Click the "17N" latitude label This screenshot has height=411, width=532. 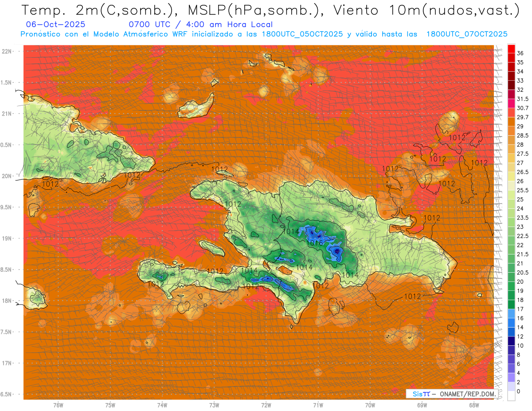click(8, 363)
